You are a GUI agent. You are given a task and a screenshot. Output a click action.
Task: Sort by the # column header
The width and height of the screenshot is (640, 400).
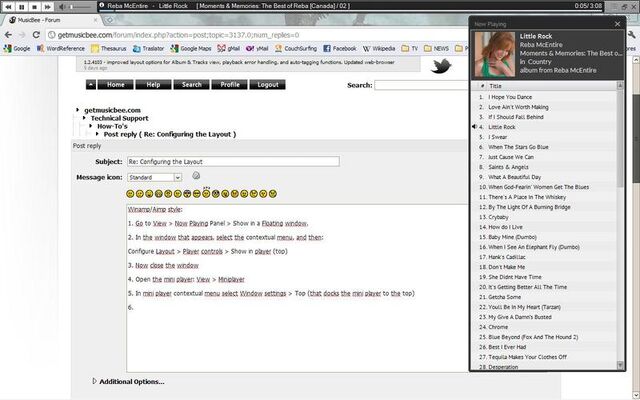(482, 86)
